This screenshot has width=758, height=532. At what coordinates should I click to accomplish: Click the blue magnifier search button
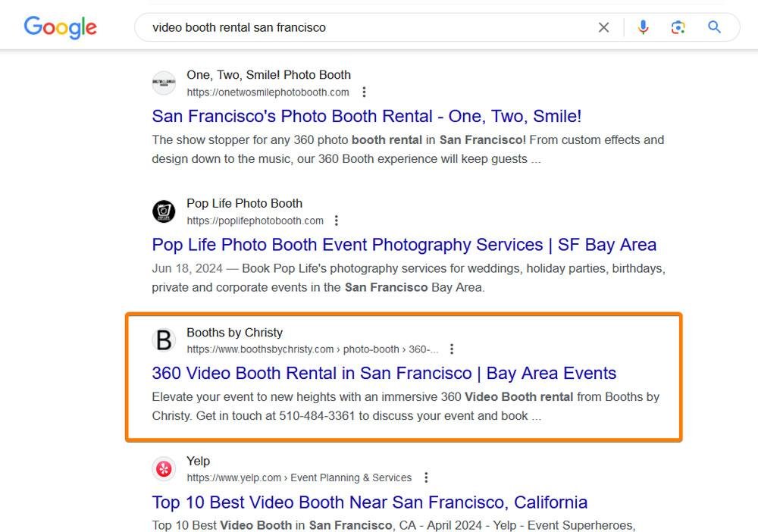(x=714, y=27)
